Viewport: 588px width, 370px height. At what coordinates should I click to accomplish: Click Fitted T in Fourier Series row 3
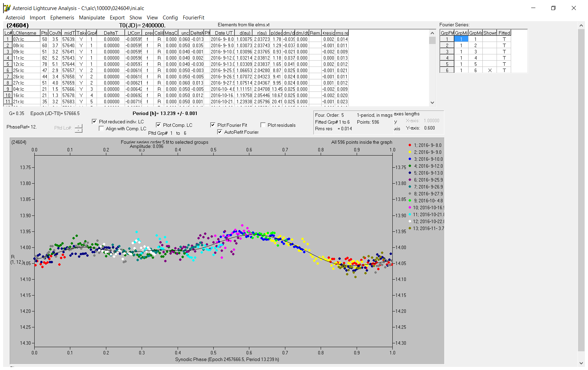504,52
